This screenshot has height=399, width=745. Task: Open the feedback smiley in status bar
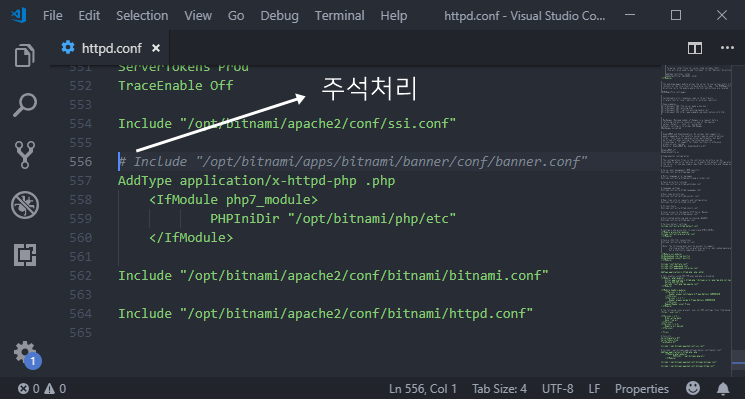tap(693, 388)
